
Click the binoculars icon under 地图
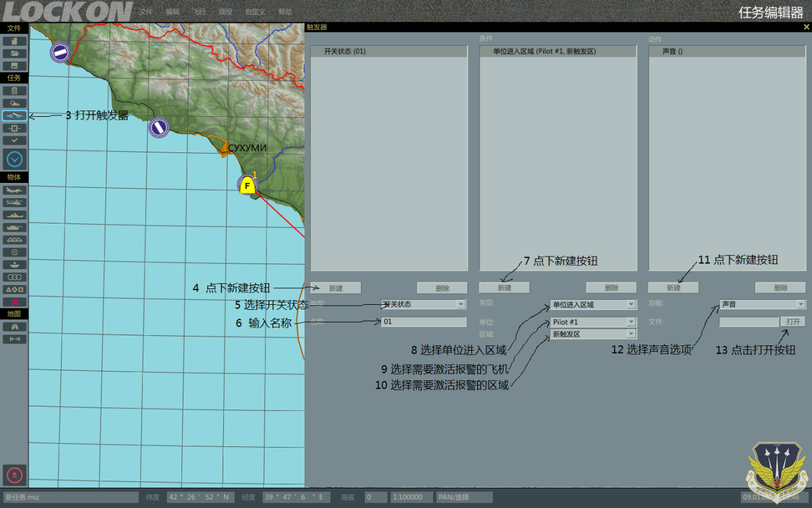click(x=14, y=326)
